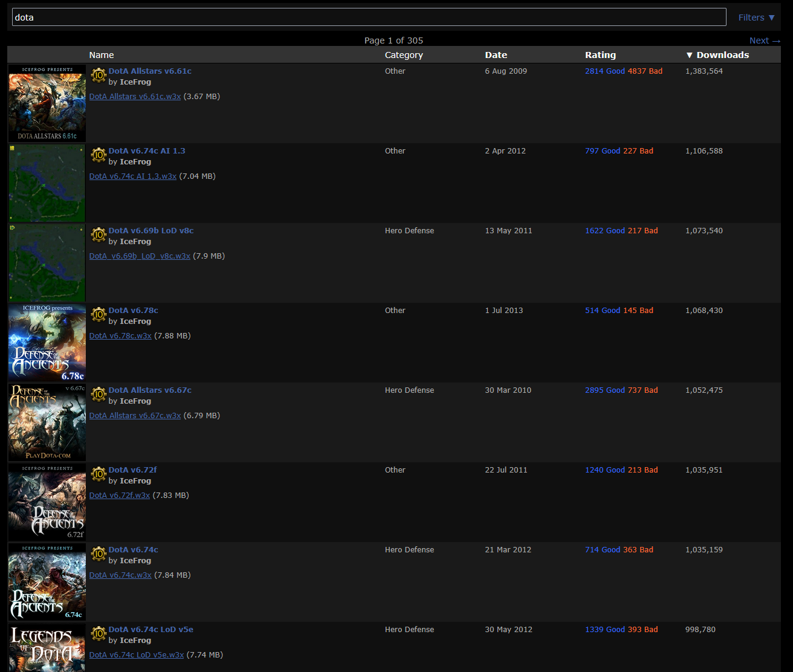This screenshot has width=793, height=672.
Task: Select the date 21 Mar 2012
Action: [508, 549]
